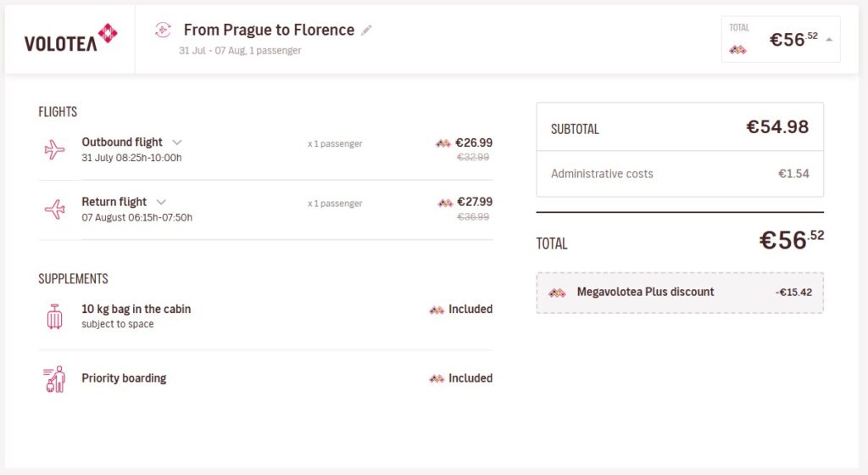
Task: Click the Megavolotea Plus discount badge icon
Action: coord(557,293)
